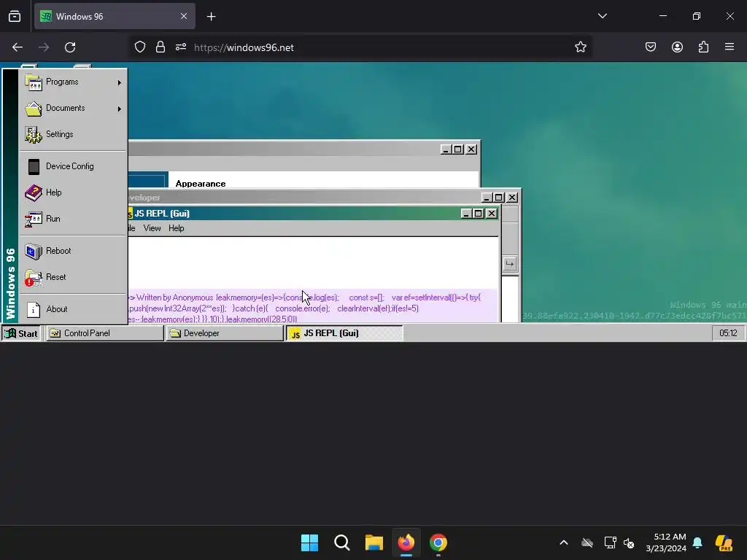Open the Firefox extensions icon
The width and height of the screenshot is (747, 560).
point(703,47)
